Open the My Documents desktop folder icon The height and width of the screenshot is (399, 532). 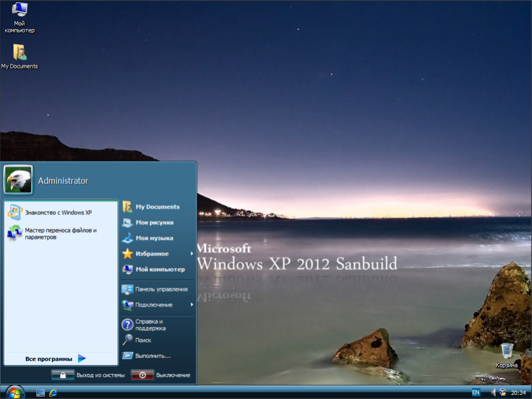(19, 56)
